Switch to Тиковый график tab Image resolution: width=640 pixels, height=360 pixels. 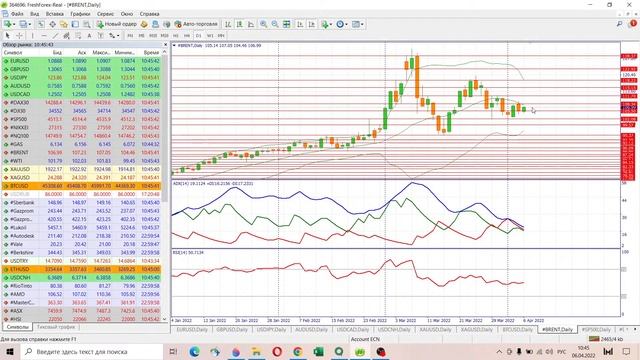point(56,327)
